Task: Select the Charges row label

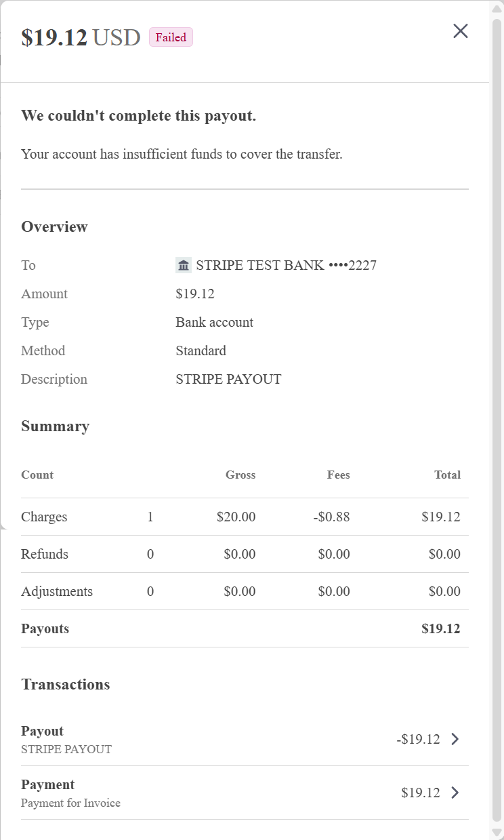Action: [x=44, y=517]
